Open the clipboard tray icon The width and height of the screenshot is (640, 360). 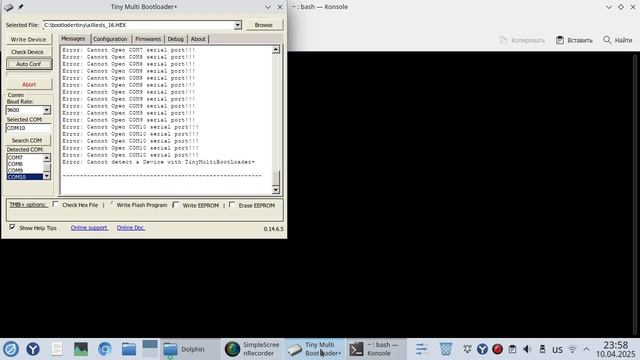tap(512, 349)
